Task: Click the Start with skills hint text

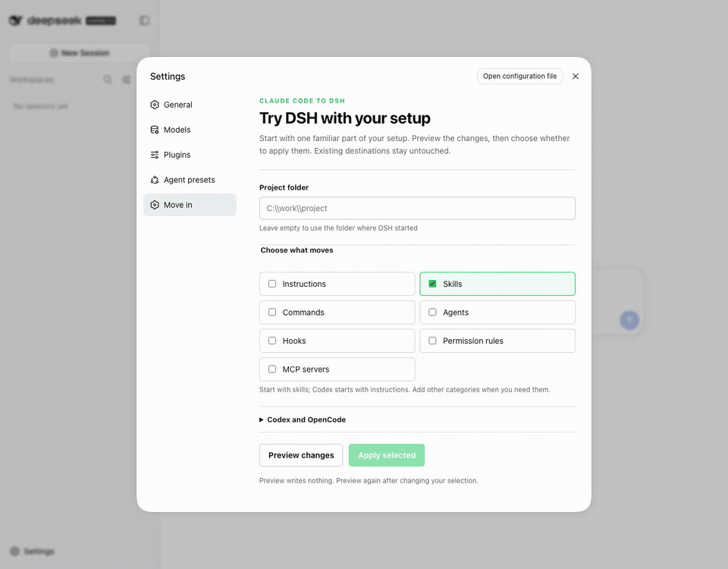Action: tap(404, 390)
